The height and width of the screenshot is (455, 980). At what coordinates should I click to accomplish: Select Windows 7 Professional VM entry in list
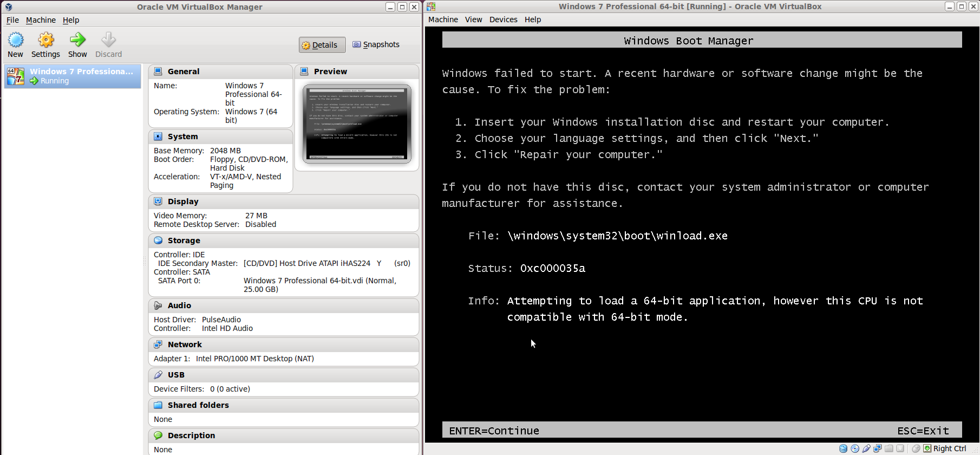[x=73, y=76]
